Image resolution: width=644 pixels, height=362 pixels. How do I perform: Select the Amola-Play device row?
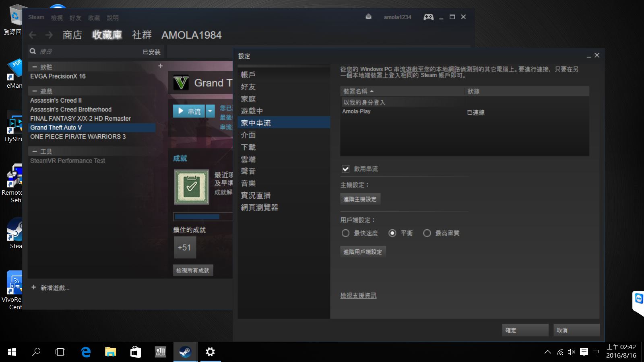464,112
